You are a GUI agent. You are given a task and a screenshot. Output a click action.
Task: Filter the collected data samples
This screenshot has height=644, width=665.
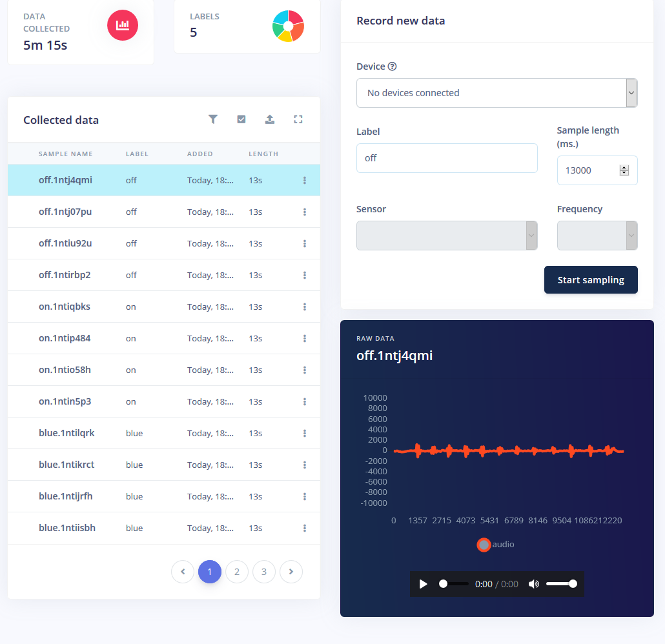point(213,119)
